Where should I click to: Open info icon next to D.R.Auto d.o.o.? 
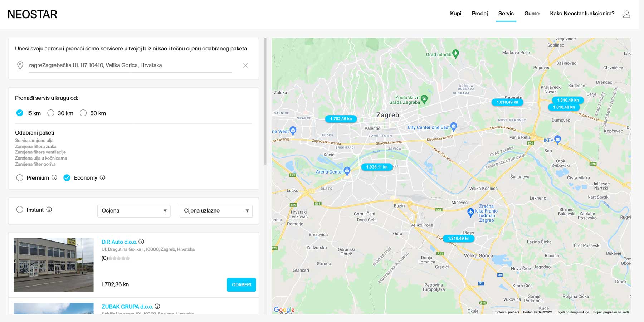[x=141, y=242]
